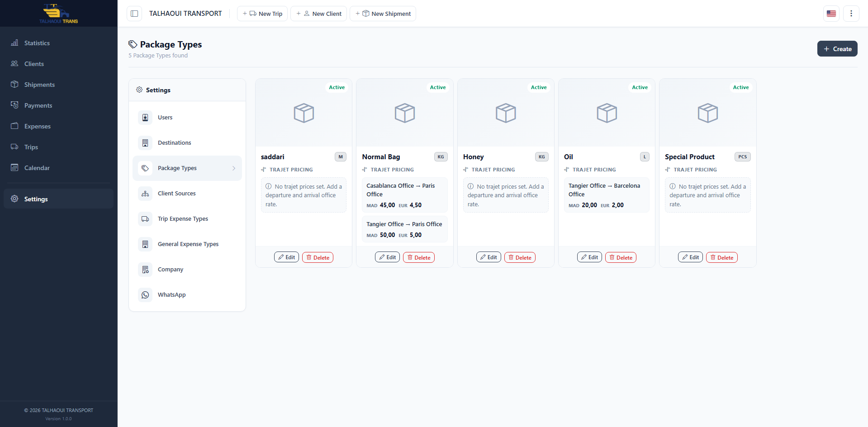Click the Statistics chart icon
This screenshot has height=427, width=868.
14,43
